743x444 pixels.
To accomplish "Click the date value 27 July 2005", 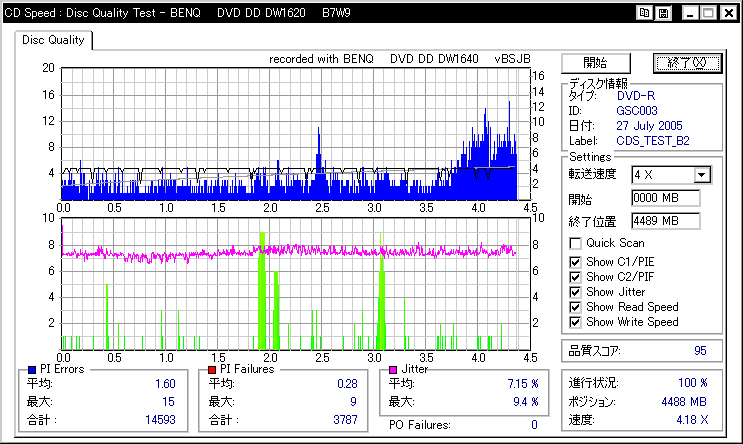I will 649,126.
